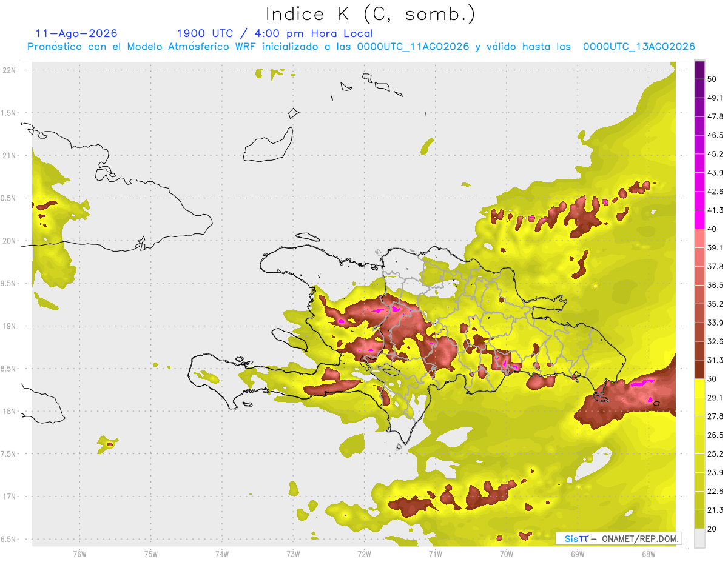The width and height of the screenshot is (728, 562).
Task: Click the colorbar value '50'
Action: 712,79
